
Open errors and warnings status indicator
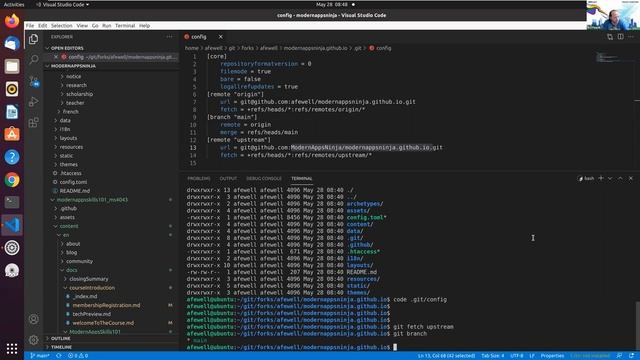[x=78, y=356]
